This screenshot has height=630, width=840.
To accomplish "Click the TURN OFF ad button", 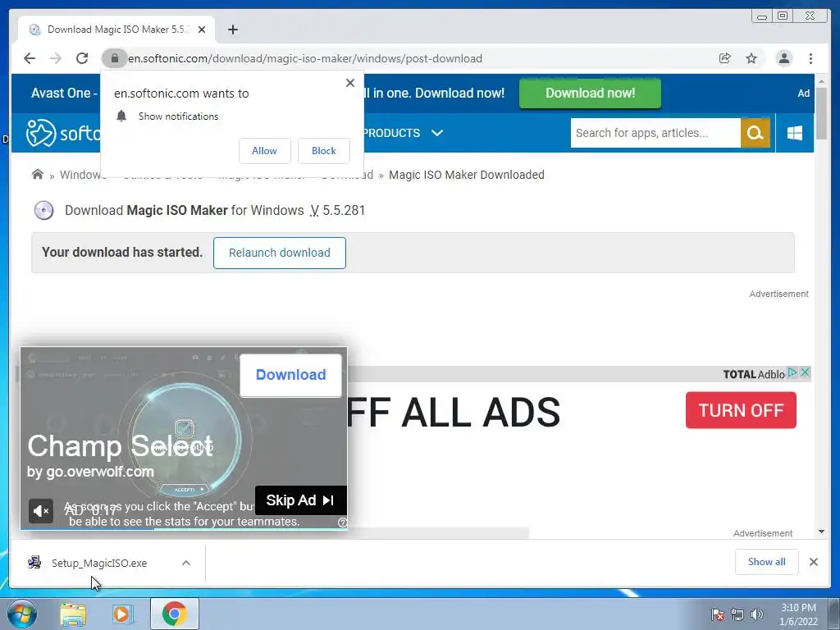I will (741, 410).
